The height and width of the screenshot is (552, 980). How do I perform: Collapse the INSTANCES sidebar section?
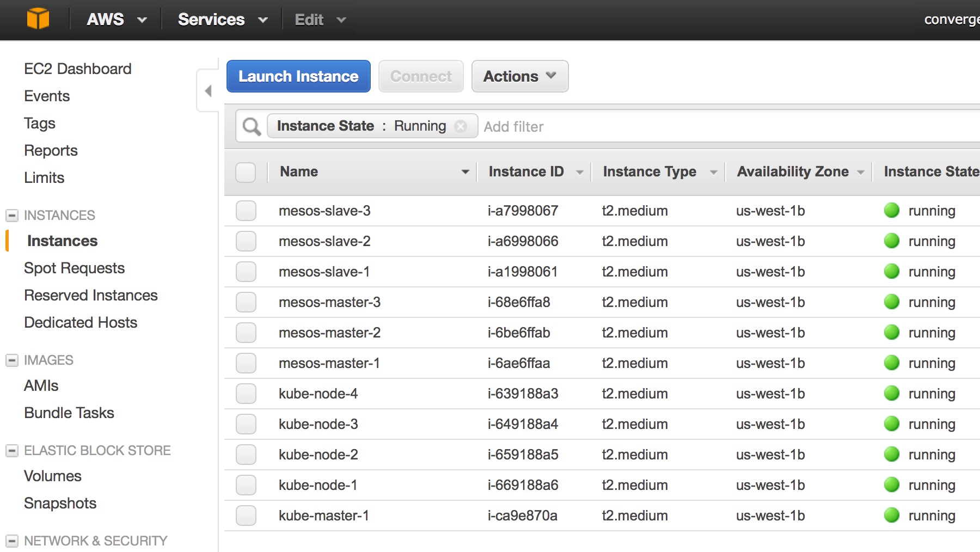12,216
